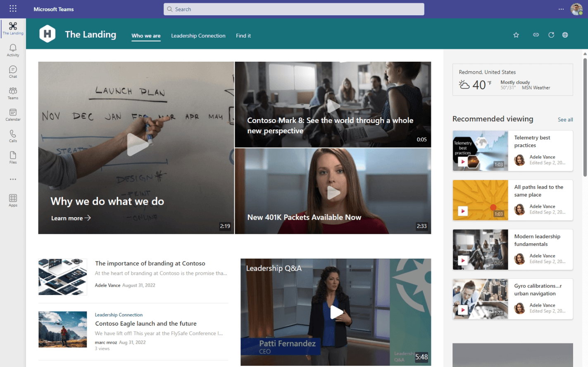The image size is (588, 367).
Task: Click the weather cloud icon
Action: click(x=464, y=84)
